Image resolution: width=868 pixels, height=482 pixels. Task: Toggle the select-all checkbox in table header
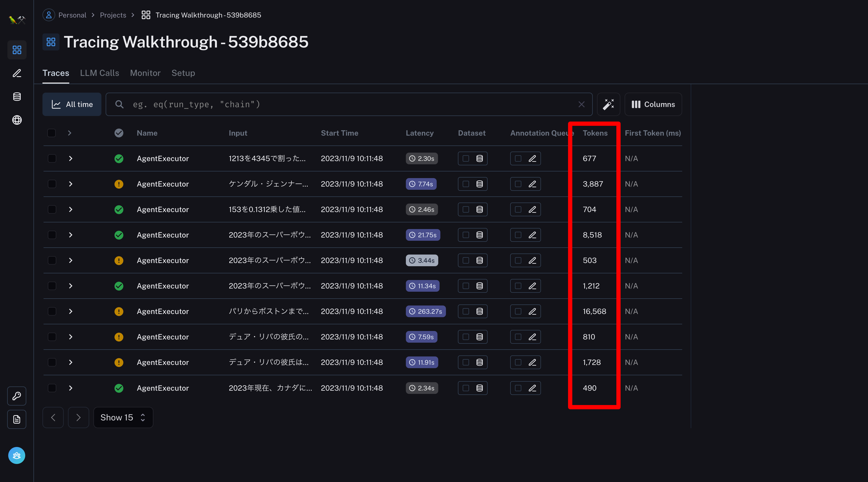51,133
